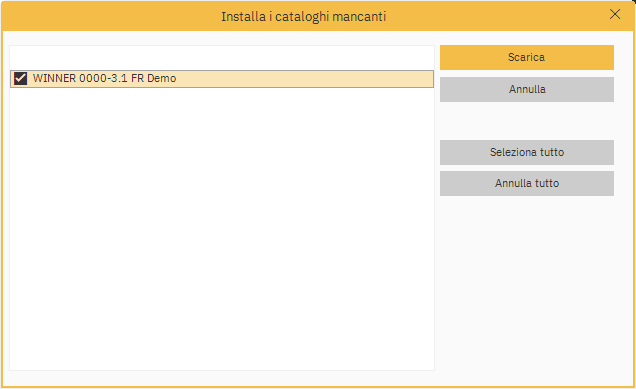Image resolution: width=636 pixels, height=389 pixels.
Task: Click the Scarica button
Action: [x=526, y=57]
